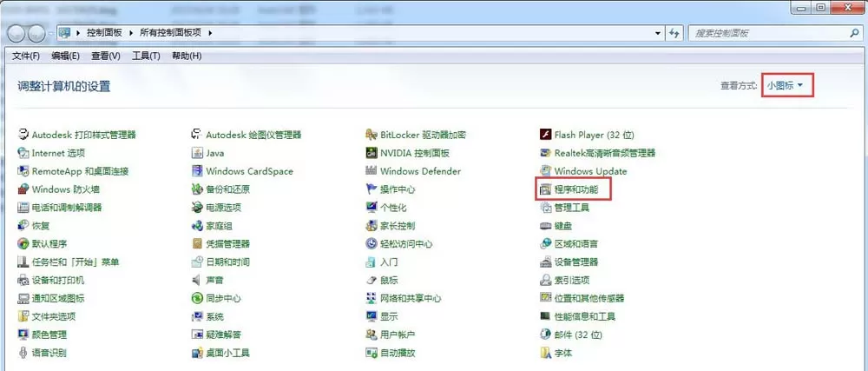Click the 轻松访问中心 icon
This screenshot has height=371, width=868.
pos(371,243)
